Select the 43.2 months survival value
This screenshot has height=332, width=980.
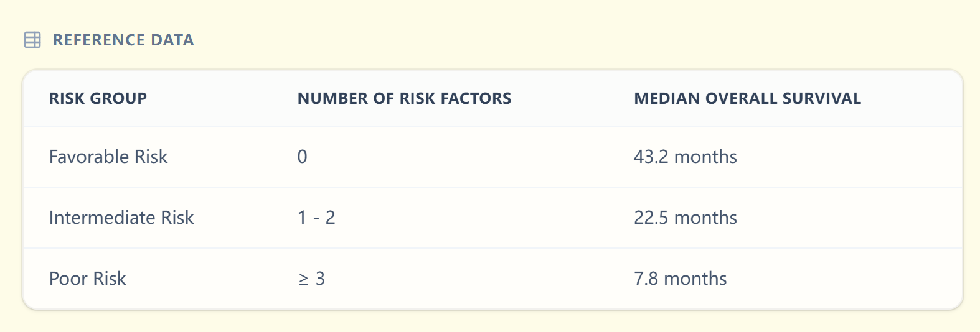click(x=685, y=157)
